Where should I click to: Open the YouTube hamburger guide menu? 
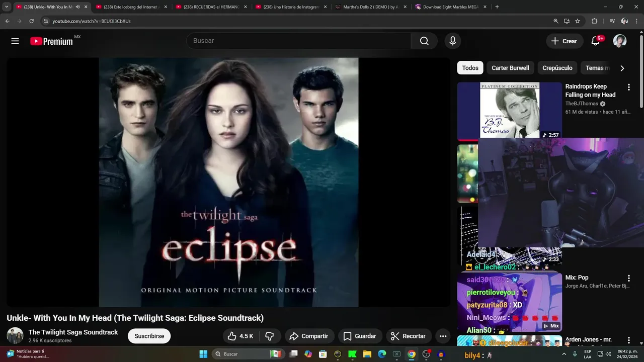[x=15, y=41]
